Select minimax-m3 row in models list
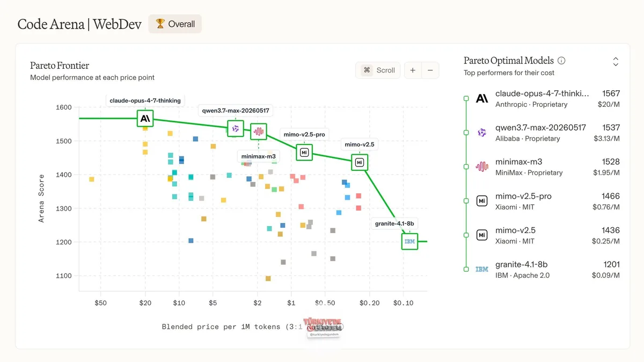 click(542, 167)
